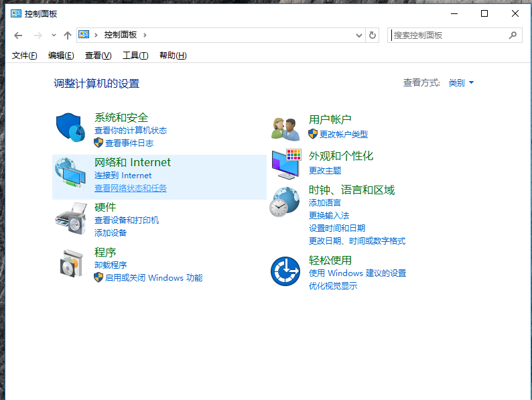Open the Clock, Language and Region globe icon
Image resolution: width=532 pixels, height=400 pixels.
tap(284, 202)
